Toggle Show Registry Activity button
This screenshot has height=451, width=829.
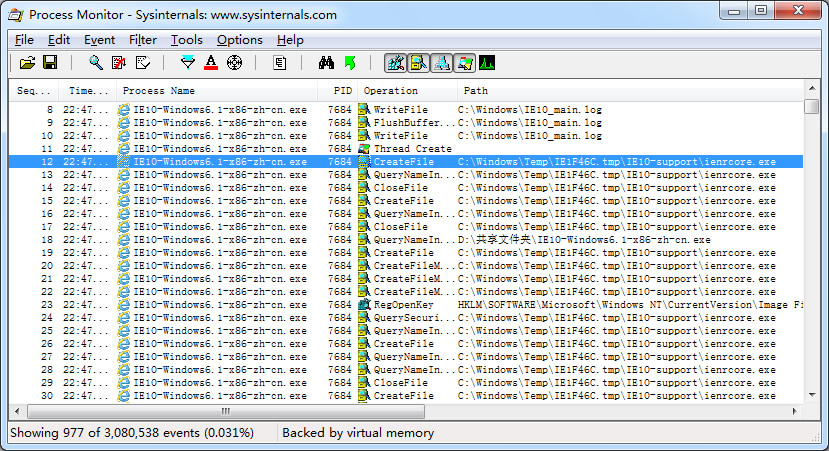click(395, 63)
